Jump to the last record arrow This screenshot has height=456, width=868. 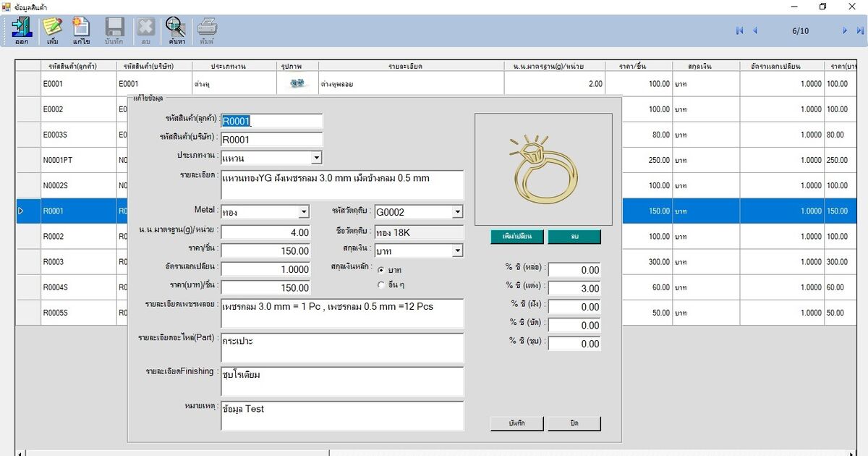(x=860, y=30)
